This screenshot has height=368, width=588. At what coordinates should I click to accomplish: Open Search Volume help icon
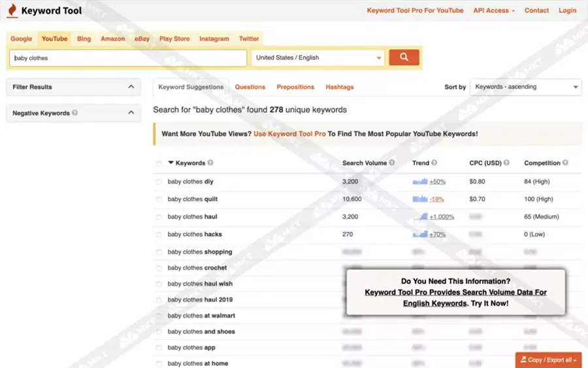pos(392,163)
